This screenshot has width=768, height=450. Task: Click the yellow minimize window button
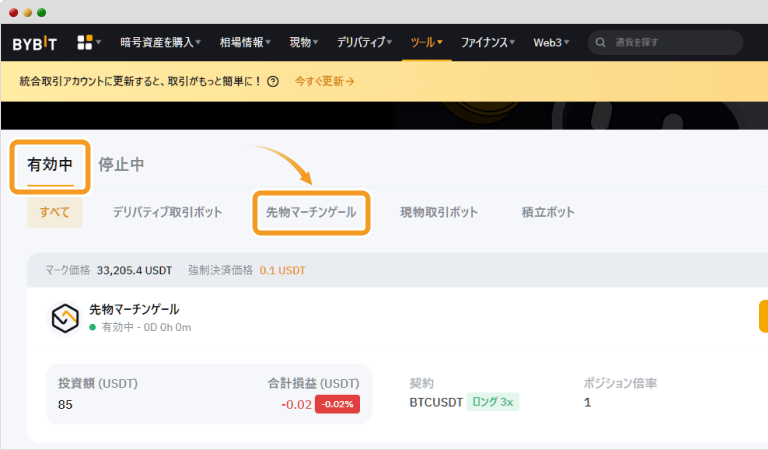pyautogui.click(x=28, y=12)
